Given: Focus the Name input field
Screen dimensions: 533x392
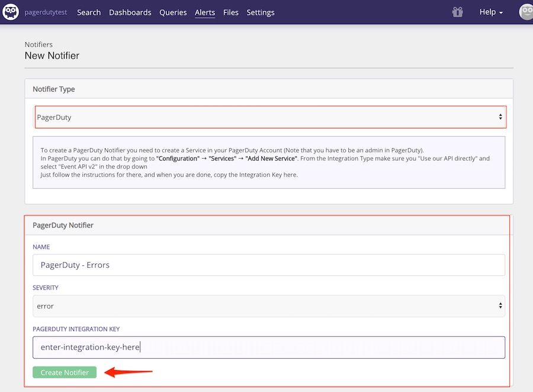Looking at the screenshot, I should click(269, 265).
